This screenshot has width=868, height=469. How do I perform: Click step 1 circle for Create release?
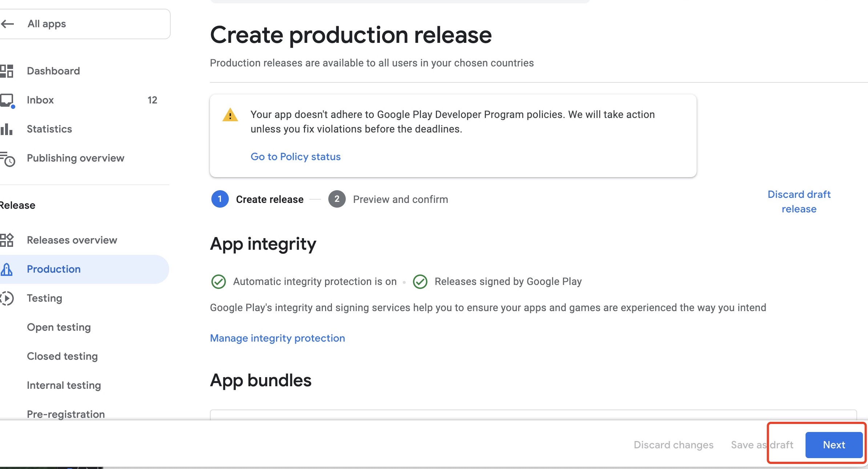point(220,199)
